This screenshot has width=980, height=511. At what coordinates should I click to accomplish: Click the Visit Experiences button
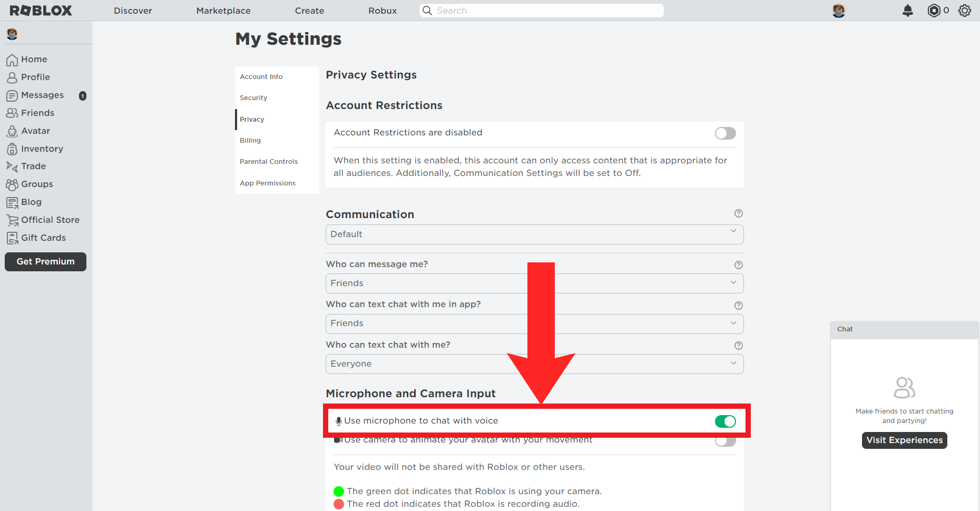click(904, 440)
